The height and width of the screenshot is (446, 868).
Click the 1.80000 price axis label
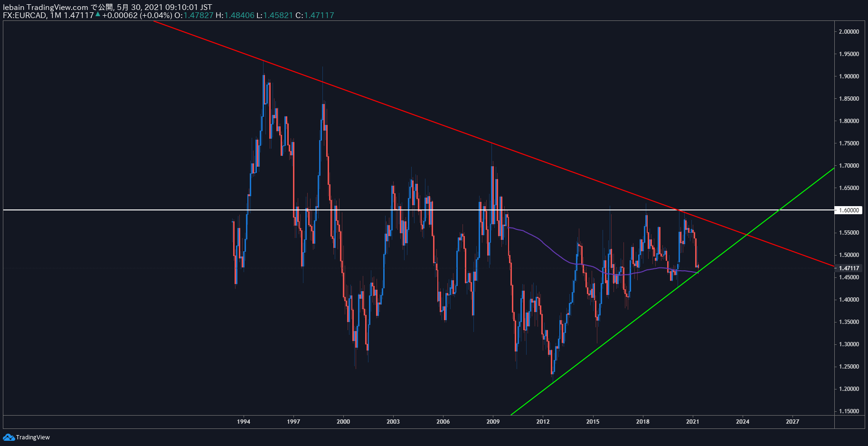(x=849, y=121)
